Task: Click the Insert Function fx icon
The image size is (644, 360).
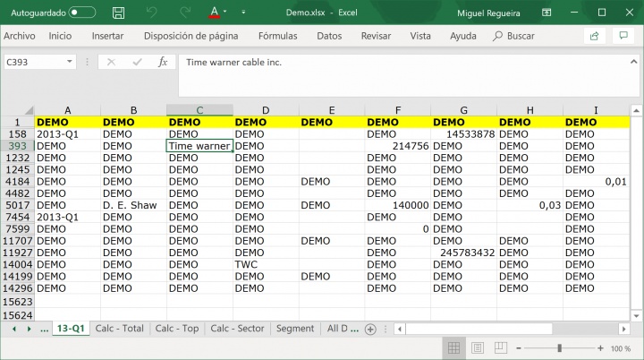Action: point(163,62)
